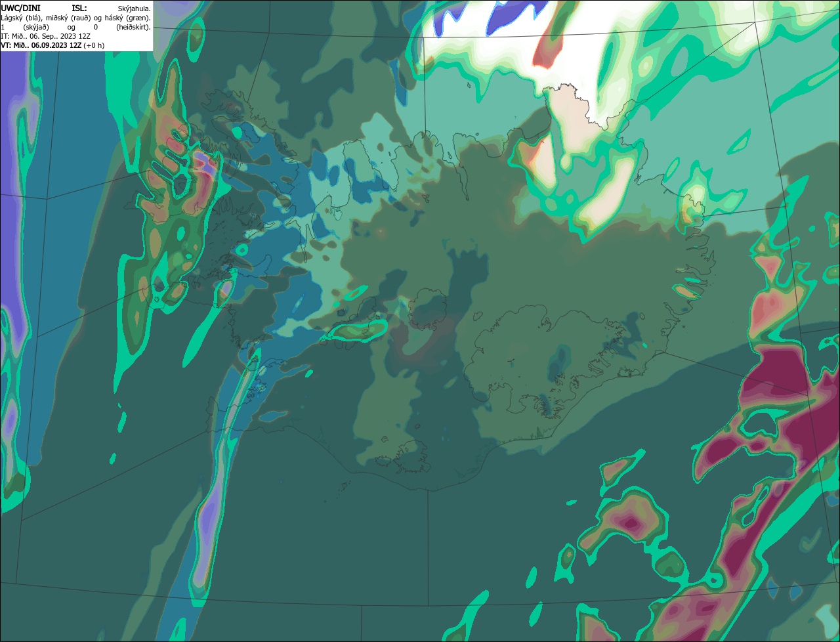Viewport: 840px width, 642px height.
Task: Select the "Skýjahula." title text
Action: (x=134, y=9)
